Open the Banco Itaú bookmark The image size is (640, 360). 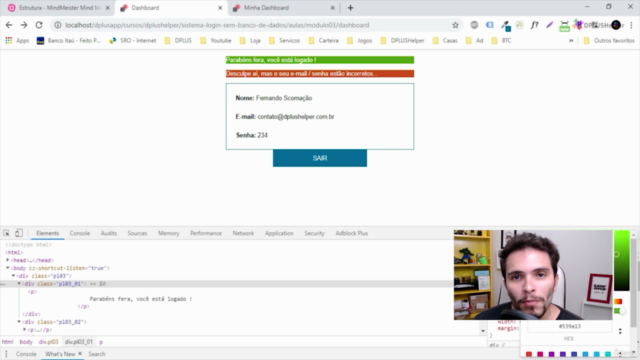[69, 40]
